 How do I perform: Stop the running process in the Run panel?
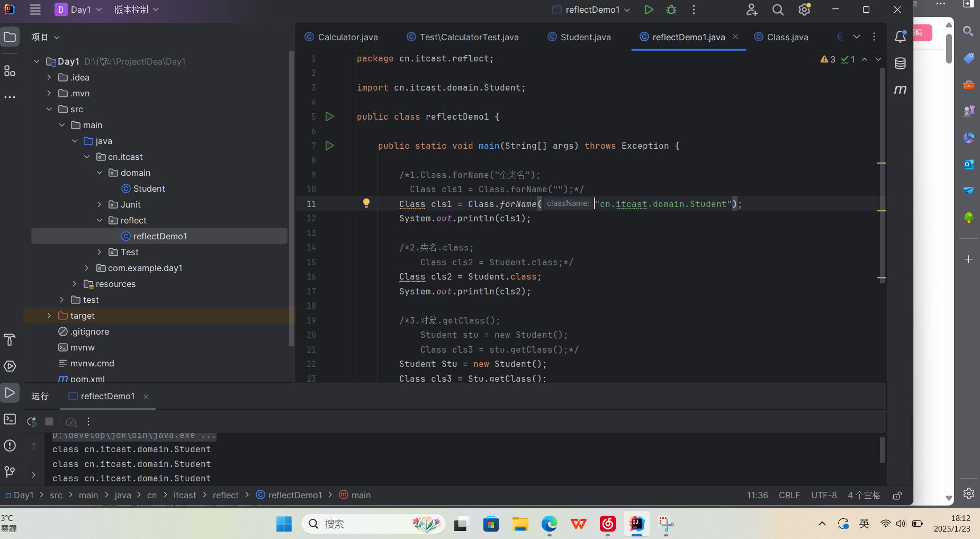click(x=49, y=421)
